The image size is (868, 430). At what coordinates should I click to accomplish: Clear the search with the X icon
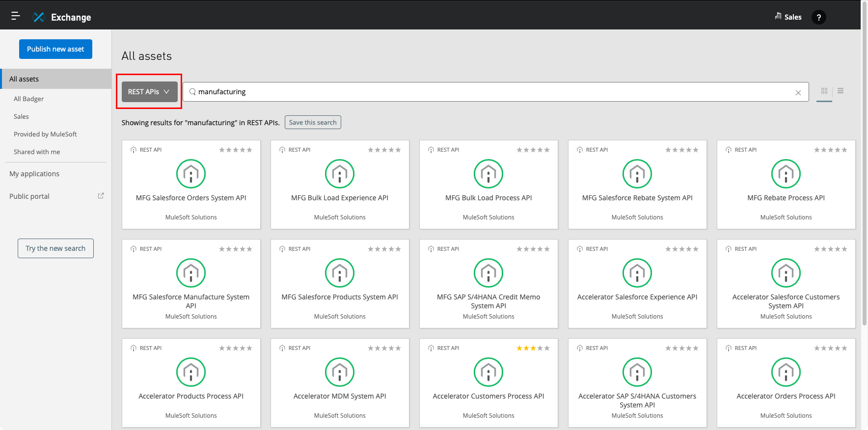pyautogui.click(x=798, y=92)
